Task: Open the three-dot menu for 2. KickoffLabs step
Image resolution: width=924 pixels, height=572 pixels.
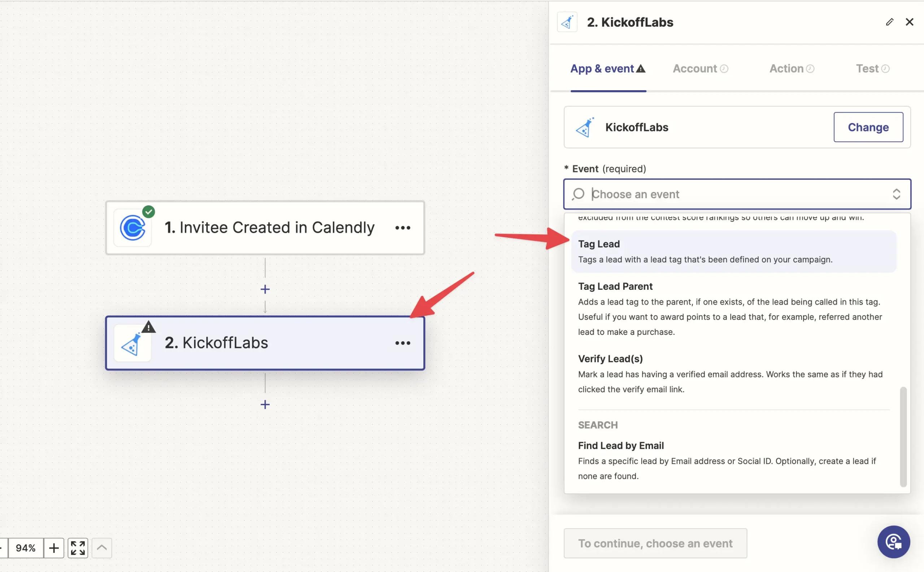Action: tap(402, 343)
